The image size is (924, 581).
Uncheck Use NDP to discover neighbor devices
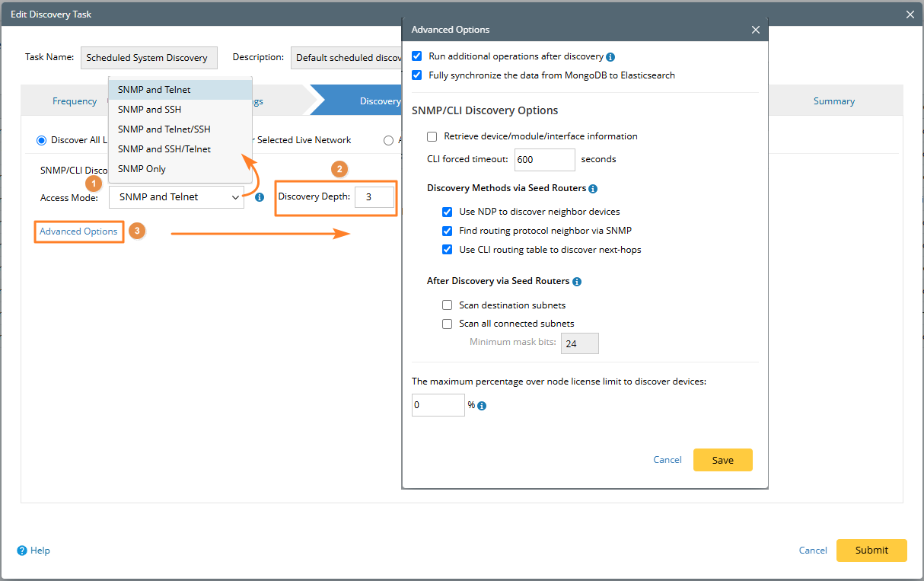click(448, 212)
